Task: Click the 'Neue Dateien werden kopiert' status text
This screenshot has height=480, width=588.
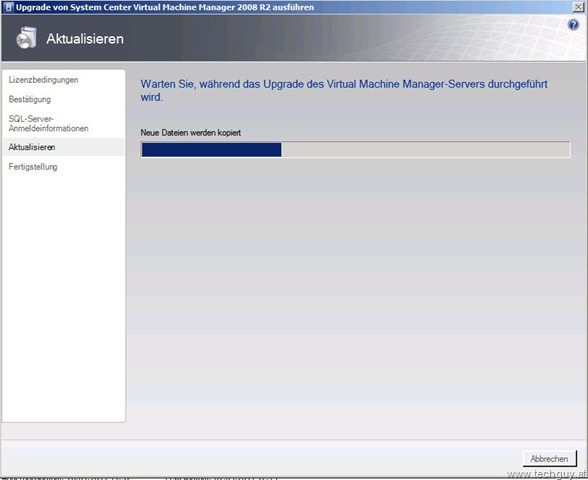Action: [x=190, y=133]
